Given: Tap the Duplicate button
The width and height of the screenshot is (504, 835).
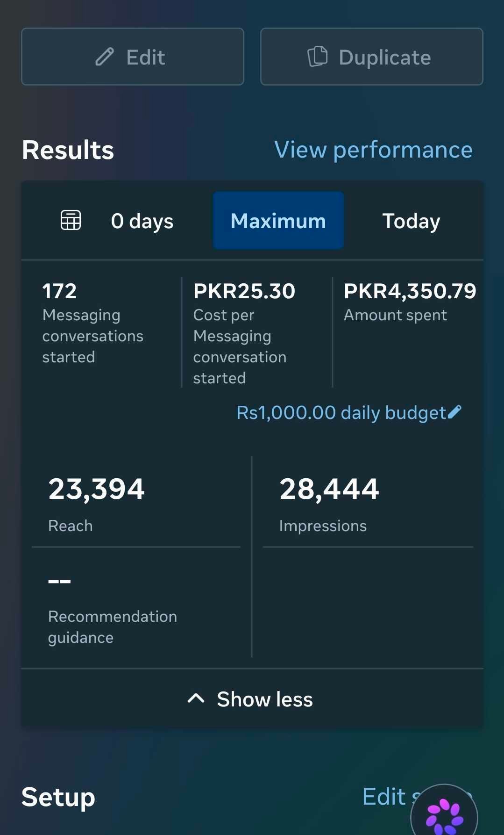Looking at the screenshot, I should pos(372,57).
